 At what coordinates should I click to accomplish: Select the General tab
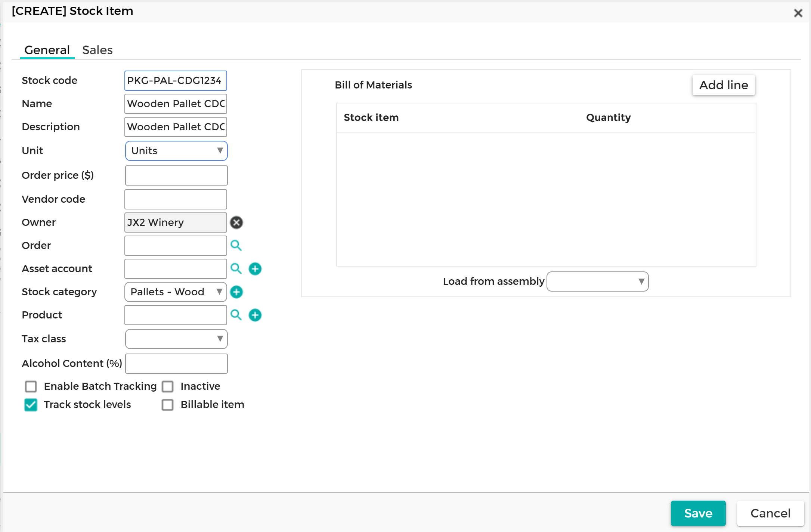(x=47, y=50)
